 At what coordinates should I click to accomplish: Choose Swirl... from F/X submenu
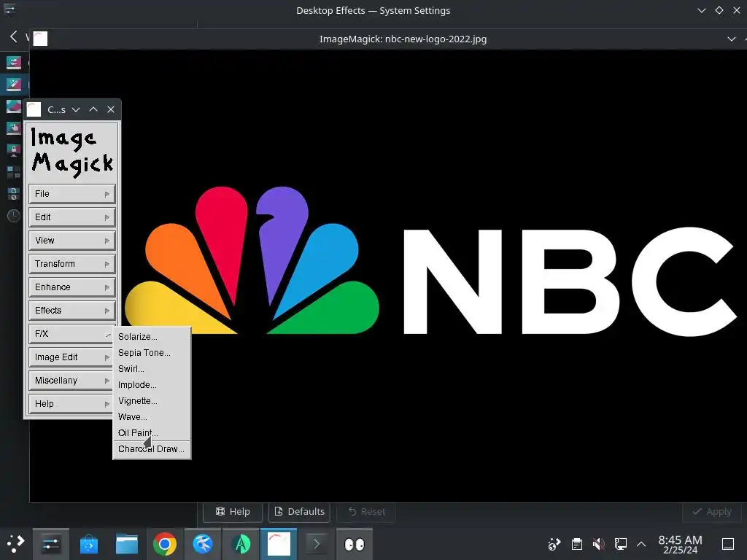pos(152,369)
